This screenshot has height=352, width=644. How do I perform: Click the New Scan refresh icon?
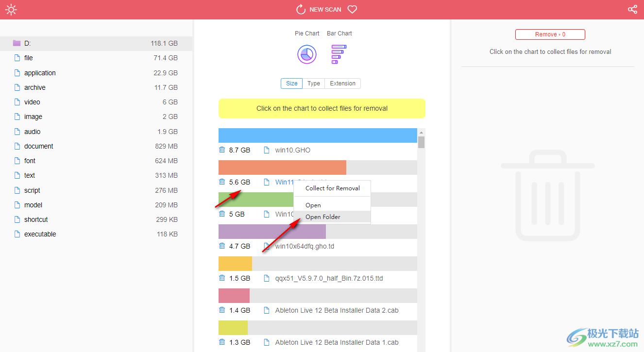coord(301,9)
